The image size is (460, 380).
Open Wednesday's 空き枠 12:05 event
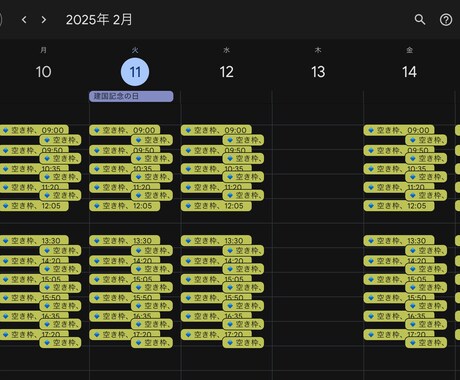click(x=216, y=206)
